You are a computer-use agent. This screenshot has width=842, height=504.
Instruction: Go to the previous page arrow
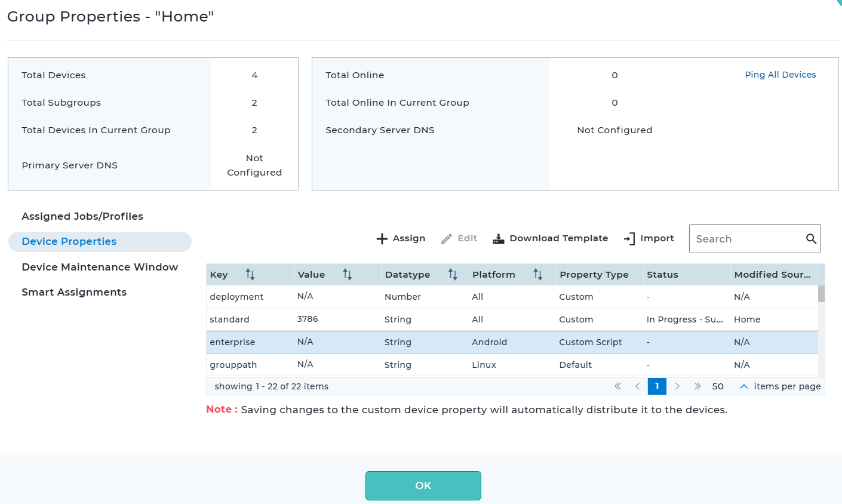pyautogui.click(x=637, y=386)
